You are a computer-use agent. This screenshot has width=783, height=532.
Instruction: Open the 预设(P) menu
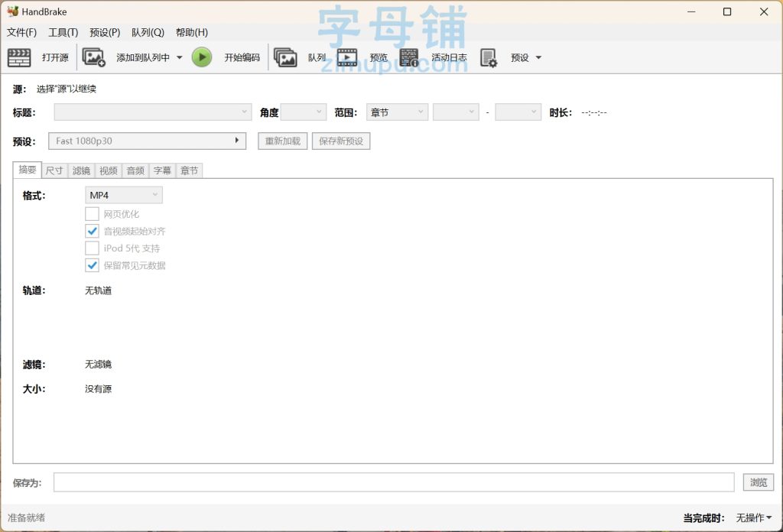(x=105, y=32)
